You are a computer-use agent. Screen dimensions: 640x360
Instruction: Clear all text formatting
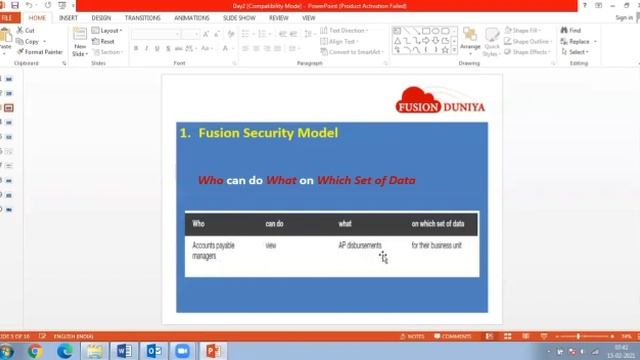pos(231,34)
